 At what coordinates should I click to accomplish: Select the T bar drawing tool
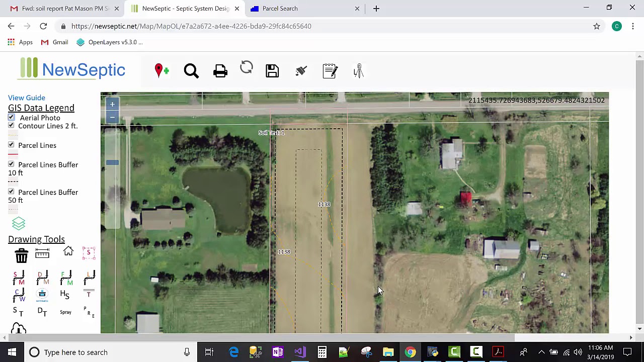(x=89, y=293)
